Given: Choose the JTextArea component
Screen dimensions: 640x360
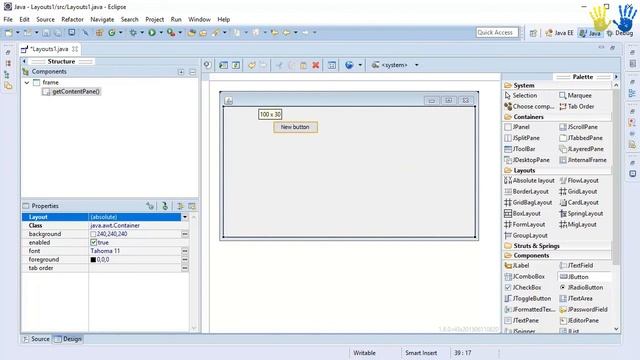Looking at the screenshot, I should point(576,298).
